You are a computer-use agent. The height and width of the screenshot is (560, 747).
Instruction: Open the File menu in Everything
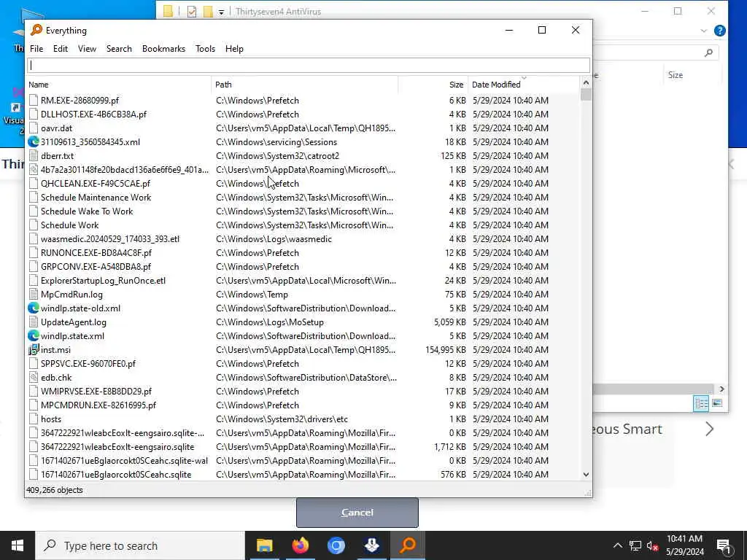click(36, 49)
